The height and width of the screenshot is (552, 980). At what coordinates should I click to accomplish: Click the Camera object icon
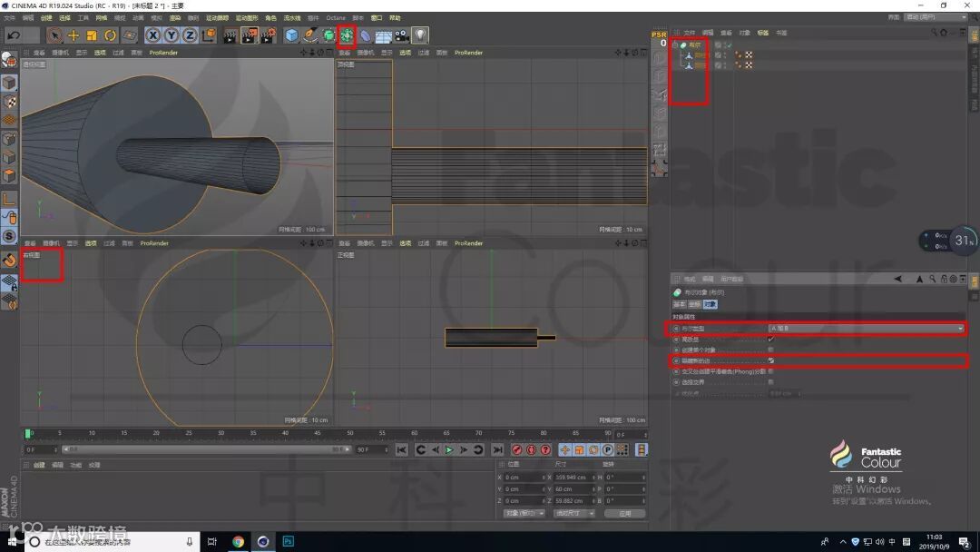[401, 35]
